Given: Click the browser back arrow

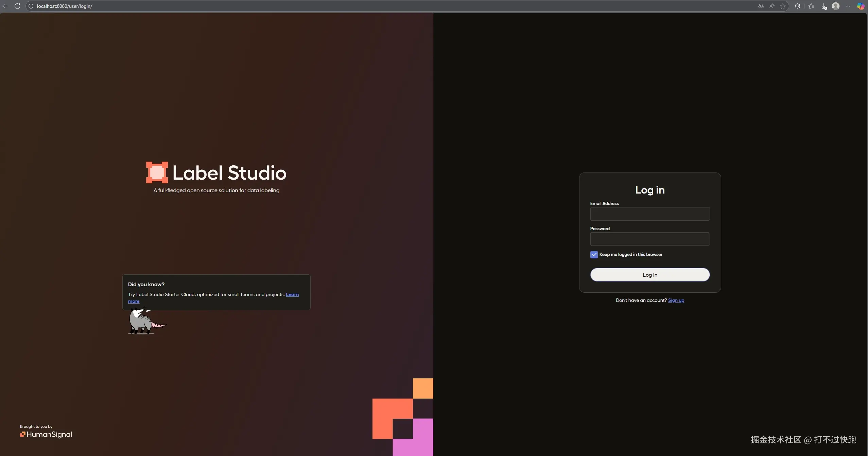Looking at the screenshot, I should [5, 6].
